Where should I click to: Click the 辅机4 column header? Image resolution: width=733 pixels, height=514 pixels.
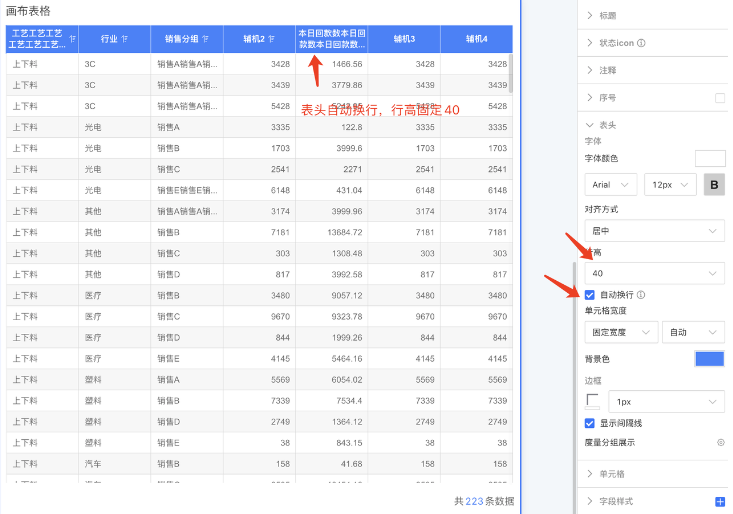pyautogui.click(x=476, y=39)
